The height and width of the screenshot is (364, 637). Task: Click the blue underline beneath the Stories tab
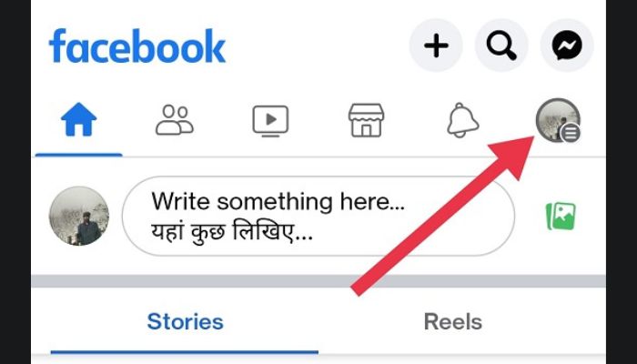pyautogui.click(x=185, y=352)
